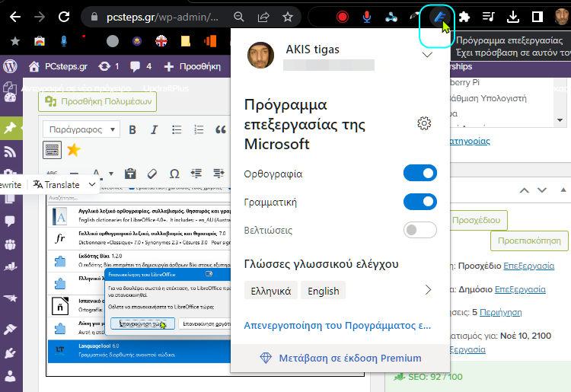Viewport: 571px width, 392px height.
Task: Insert special character omega icon
Action: (x=174, y=174)
